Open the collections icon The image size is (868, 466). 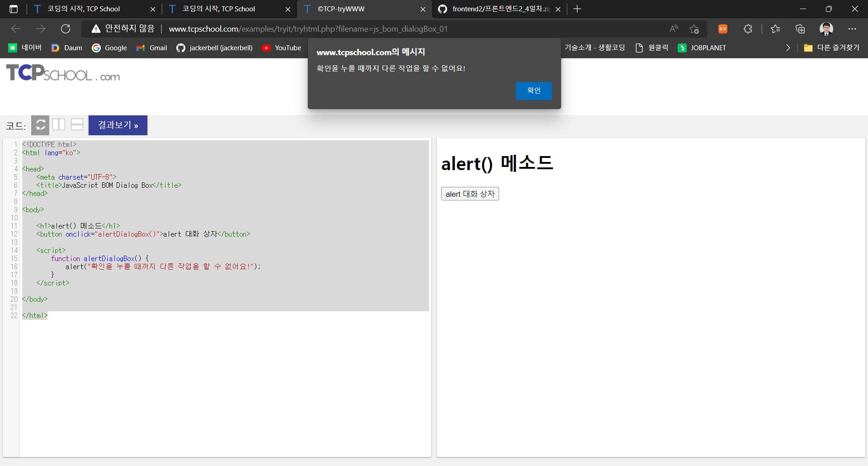click(800, 29)
